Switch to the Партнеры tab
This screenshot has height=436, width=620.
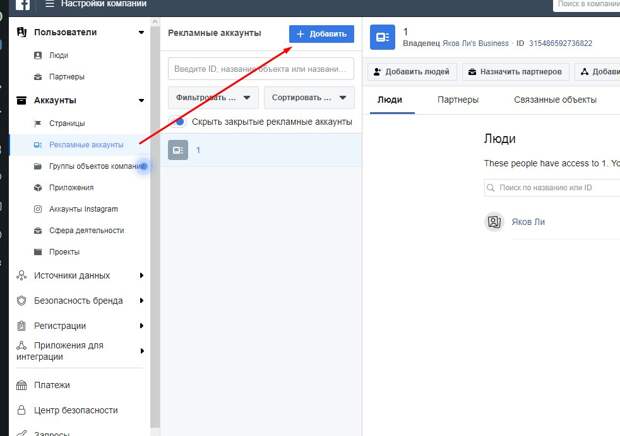point(458,100)
